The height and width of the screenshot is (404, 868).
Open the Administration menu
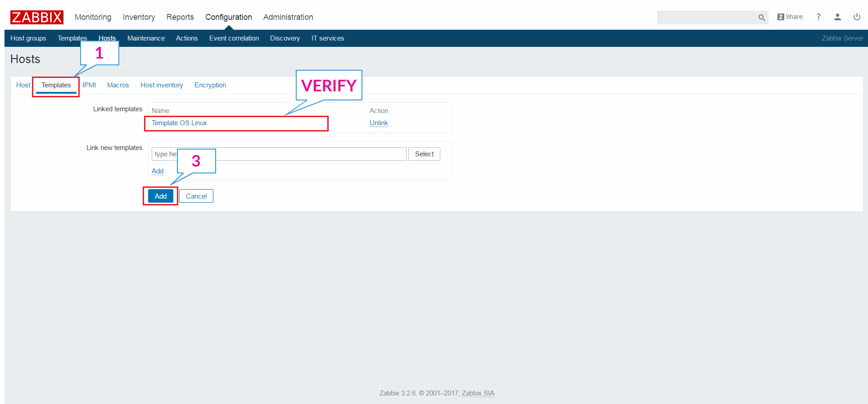click(288, 17)
